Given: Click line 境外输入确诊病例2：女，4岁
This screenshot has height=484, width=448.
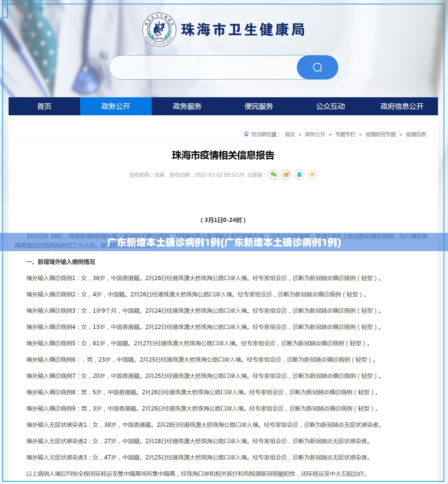Looking at the screenshot, I should pyautogui.click(x=198, y=294).
